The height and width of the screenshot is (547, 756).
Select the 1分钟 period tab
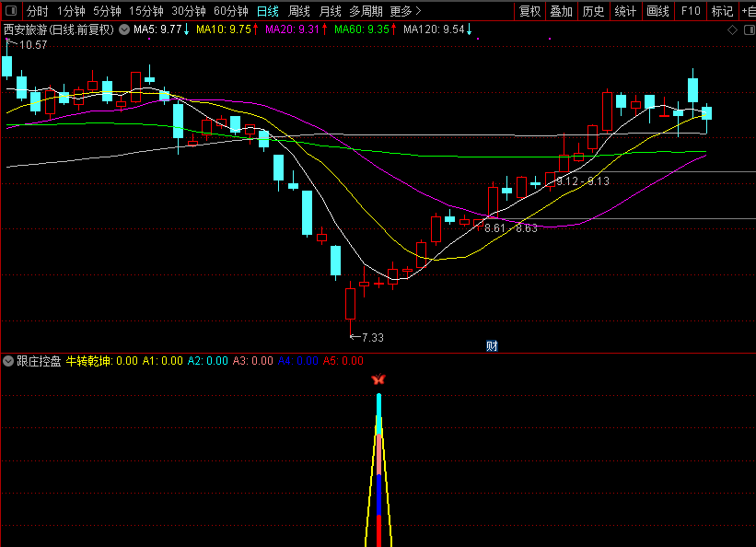coord(71,11)
